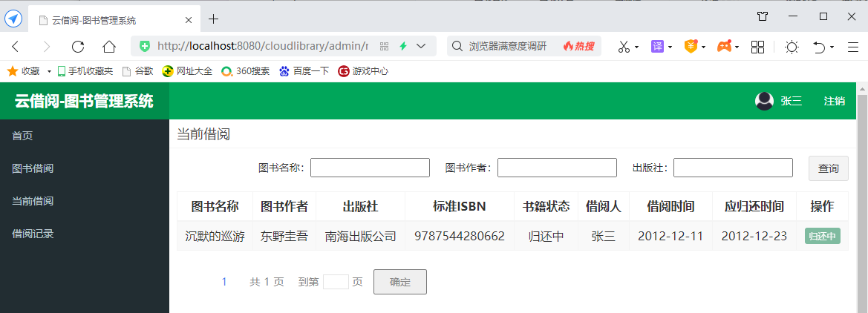Click the 南海出版公司 publisher cell
This screenshot has height=313, width=868.
point(360,236)
